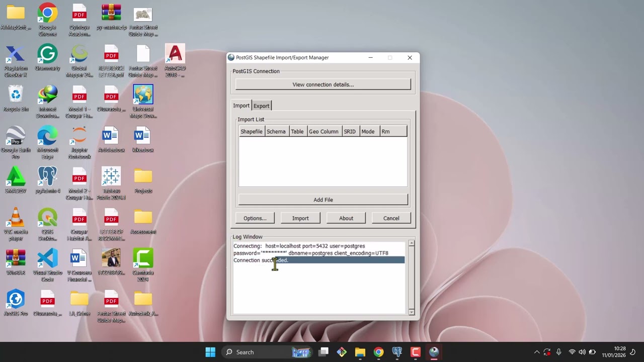Viewport: 644px width, 362px height.
Task: Click the SRID column header
Action: [350, 131]
